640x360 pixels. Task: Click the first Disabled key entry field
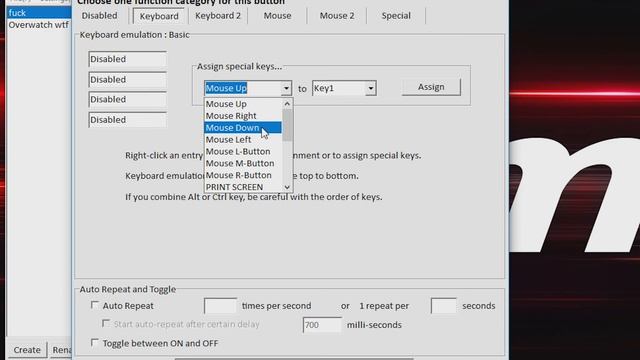click(x=127, y=59)
